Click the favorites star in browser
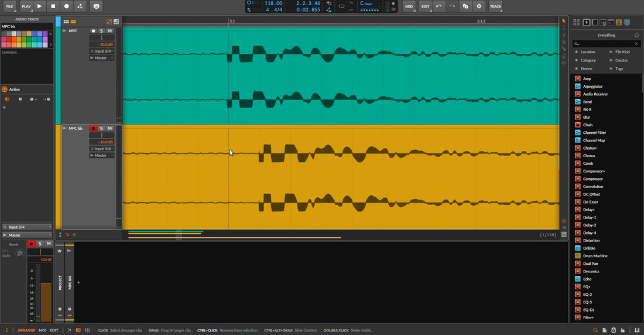 (x=636, y=35)
